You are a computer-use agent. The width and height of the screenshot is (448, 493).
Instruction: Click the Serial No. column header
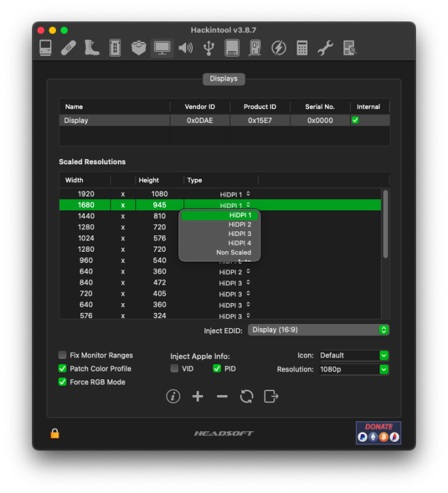click(320, 106)
